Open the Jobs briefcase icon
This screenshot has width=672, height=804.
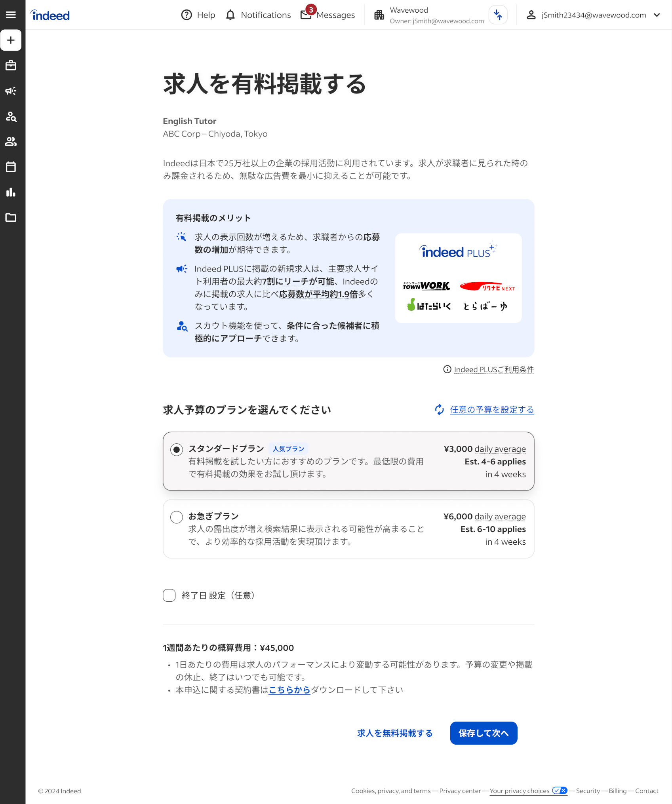coord(11,65)
